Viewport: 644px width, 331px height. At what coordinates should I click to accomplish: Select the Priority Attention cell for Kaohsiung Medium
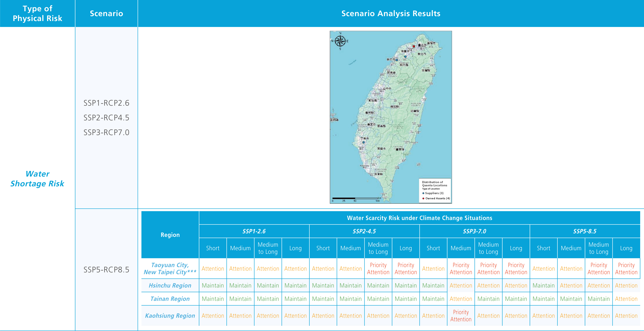click(x=461, y=316)
